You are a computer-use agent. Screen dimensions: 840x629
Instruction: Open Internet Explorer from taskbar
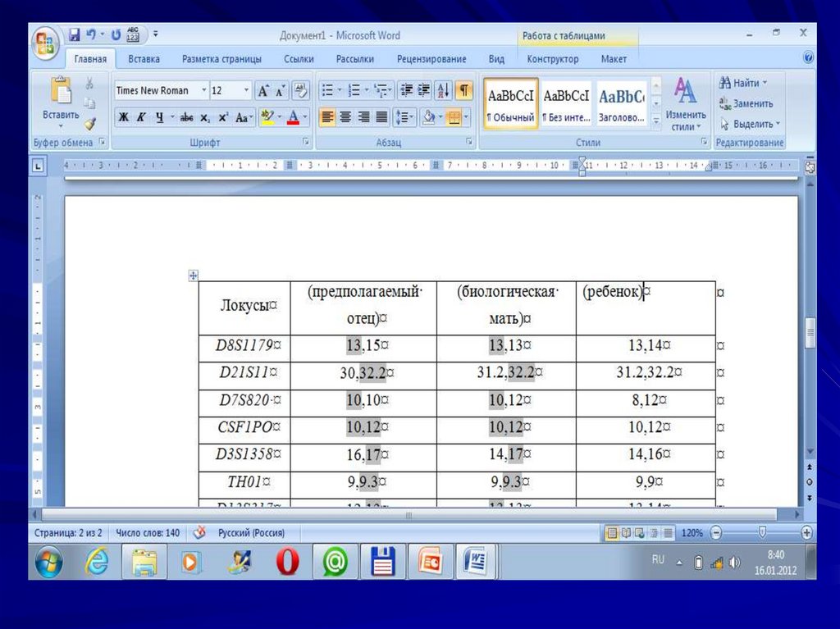97,562
